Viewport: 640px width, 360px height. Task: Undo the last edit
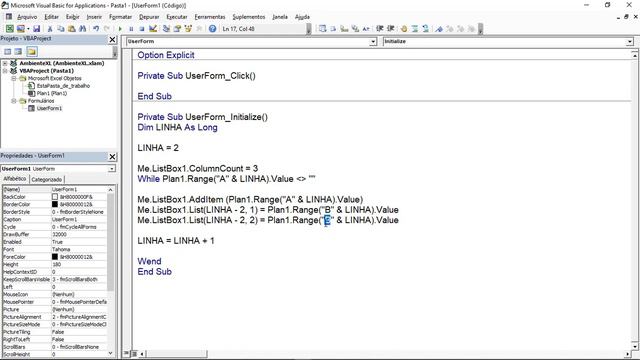click(96, 29)
